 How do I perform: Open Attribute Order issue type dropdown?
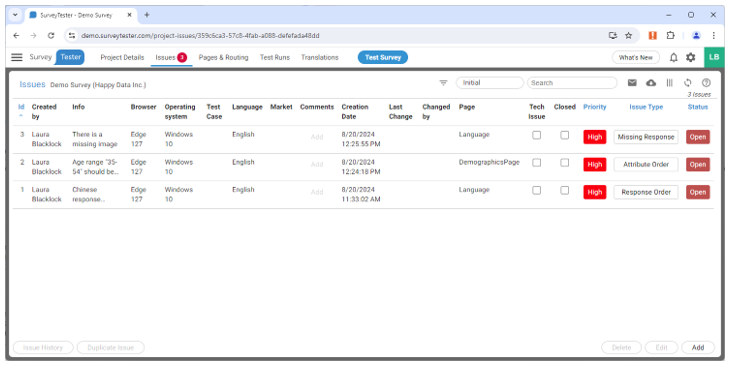646,164
